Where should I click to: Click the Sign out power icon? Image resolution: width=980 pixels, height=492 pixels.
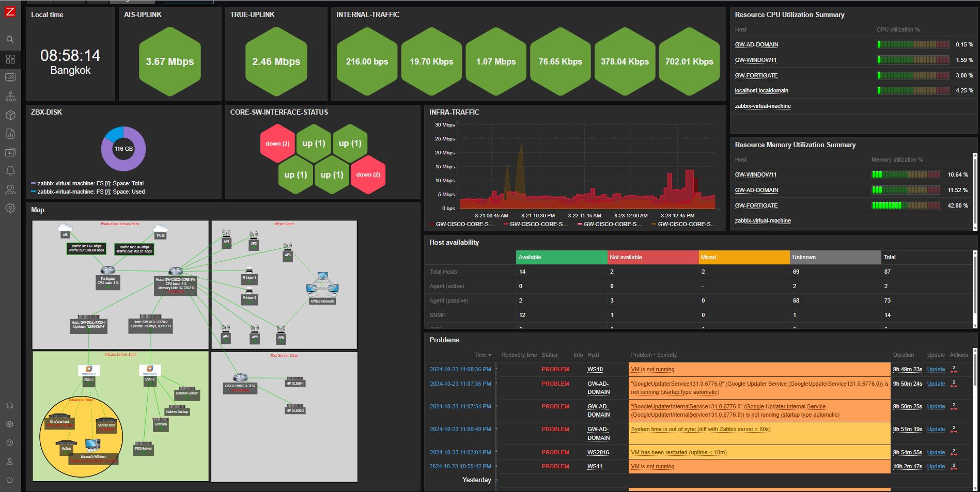point(10,480)
